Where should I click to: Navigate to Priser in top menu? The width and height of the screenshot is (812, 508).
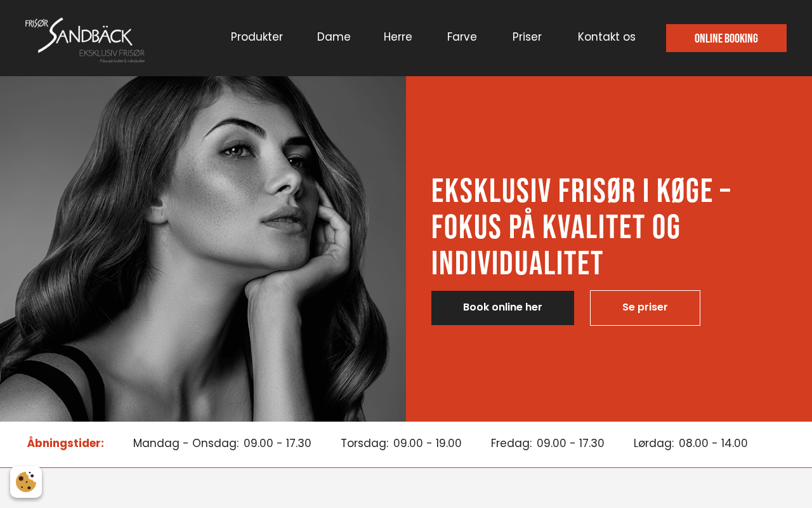point(527,37)
